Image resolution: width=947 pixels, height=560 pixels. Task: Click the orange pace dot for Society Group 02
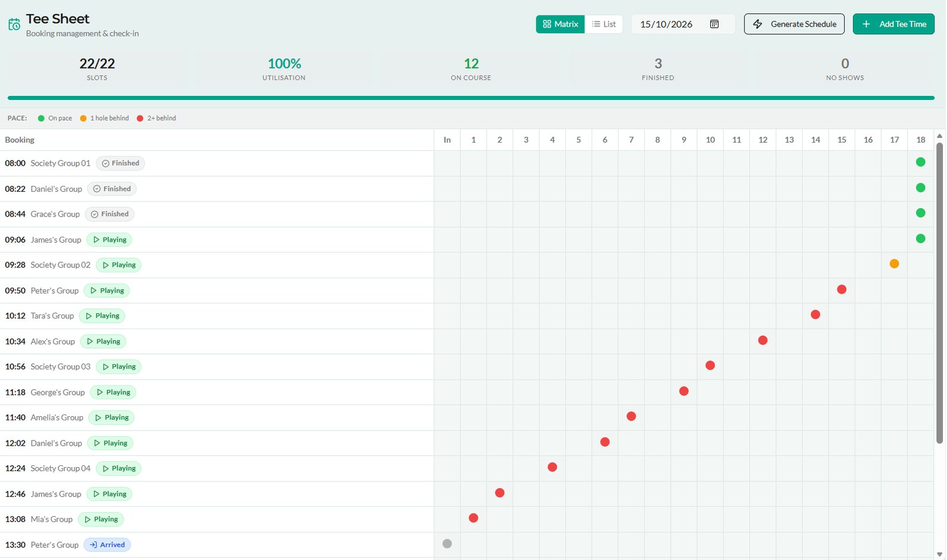[x=894, y=264]
